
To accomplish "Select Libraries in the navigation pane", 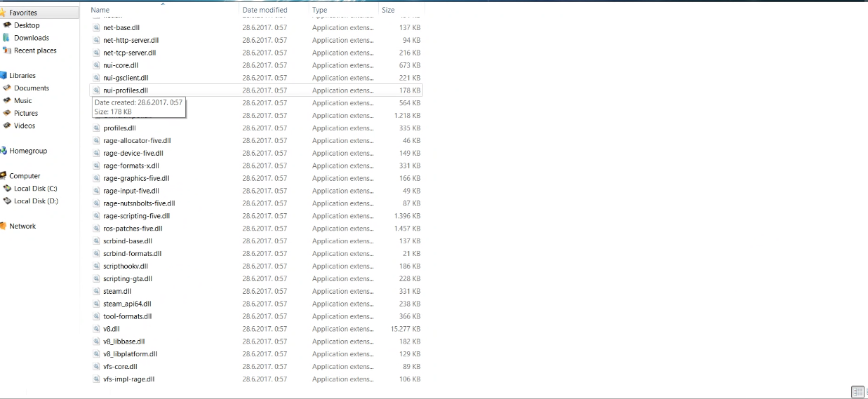I will [22, 75].
